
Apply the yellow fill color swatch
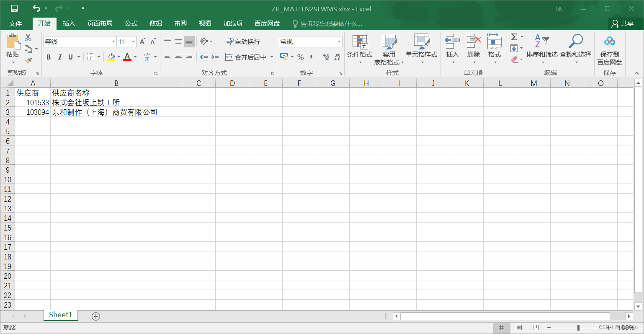click(x=111, y=57)
